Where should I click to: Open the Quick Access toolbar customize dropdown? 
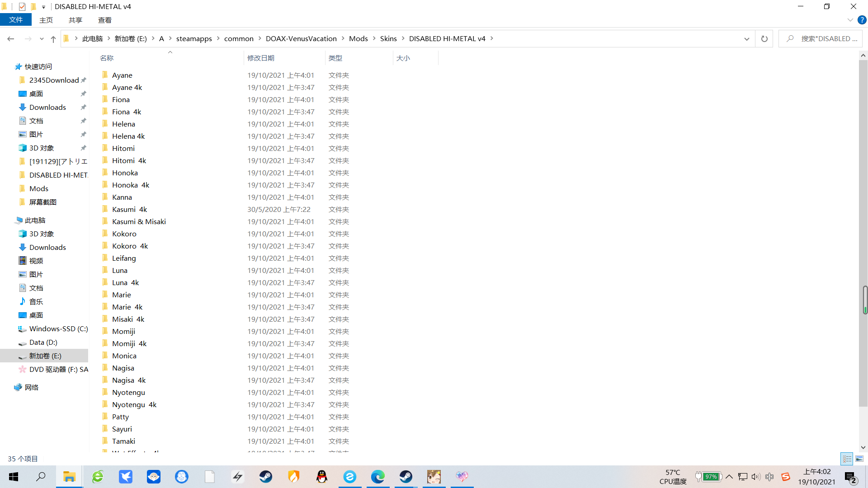pyautogui.click(x=43, y=7)
